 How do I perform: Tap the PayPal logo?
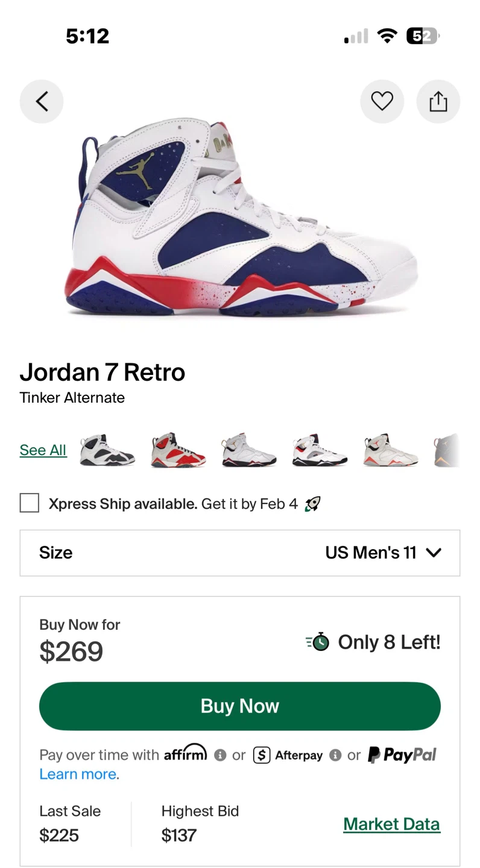(402, 755)
